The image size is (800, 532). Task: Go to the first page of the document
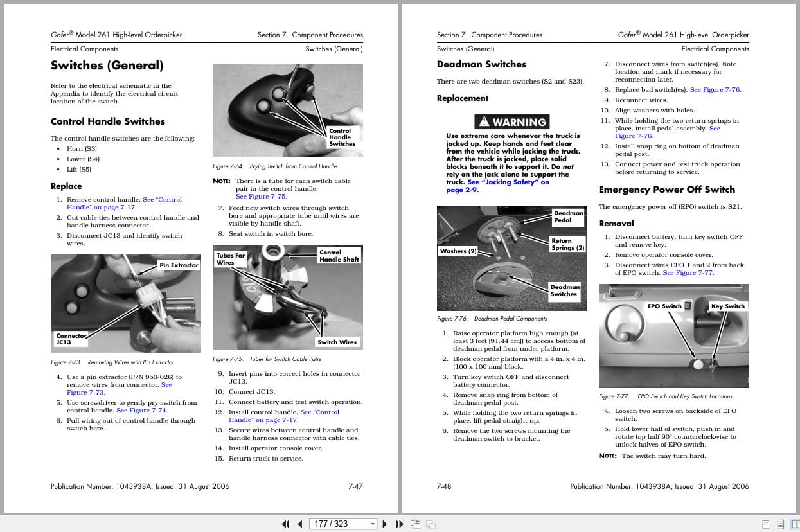click(x=286, y=524)
